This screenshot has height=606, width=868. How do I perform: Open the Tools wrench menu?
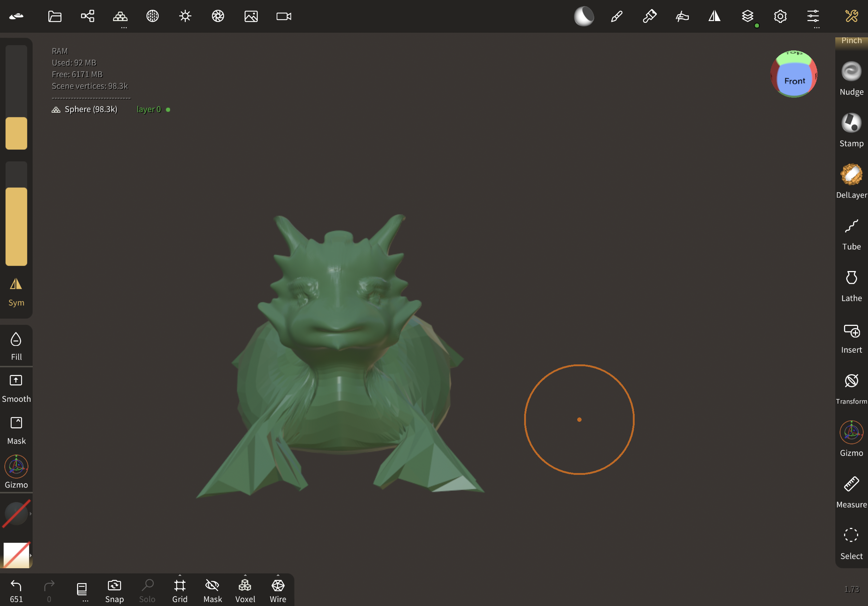851,16
